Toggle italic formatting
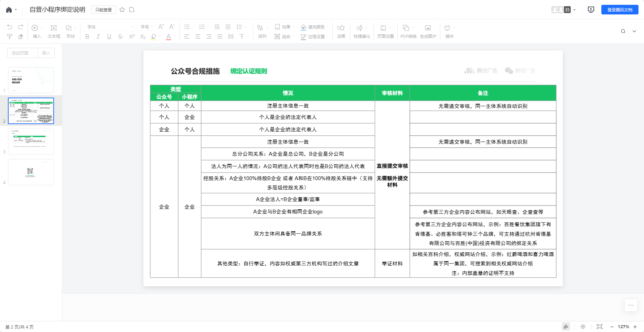 tap(98, 36)
